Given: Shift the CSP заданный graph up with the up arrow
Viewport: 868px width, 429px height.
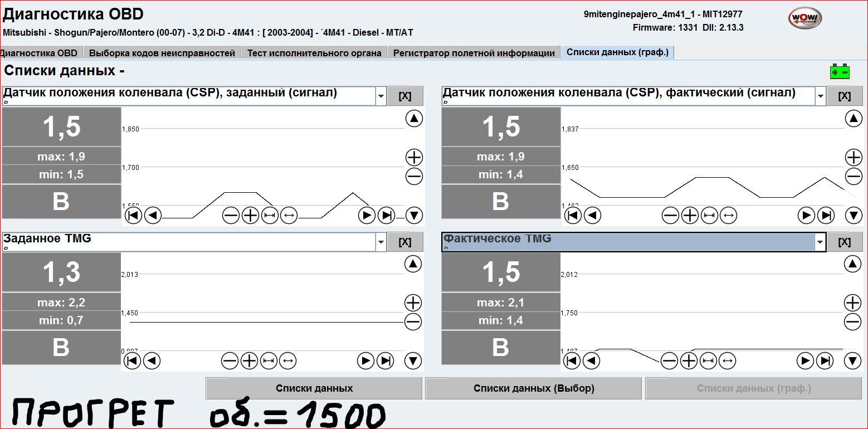Looking at the screenshot, I should pos(414,118).
